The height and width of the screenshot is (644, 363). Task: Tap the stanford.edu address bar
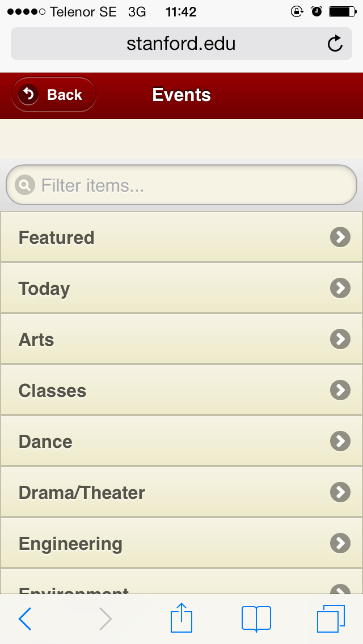click(181, 44)
